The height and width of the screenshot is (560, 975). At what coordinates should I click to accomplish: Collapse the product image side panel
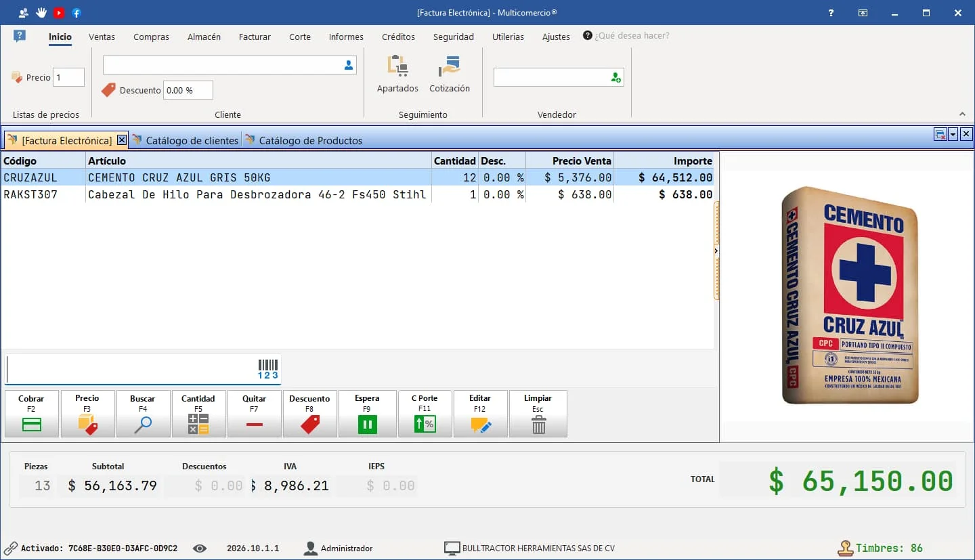point(716,251)
